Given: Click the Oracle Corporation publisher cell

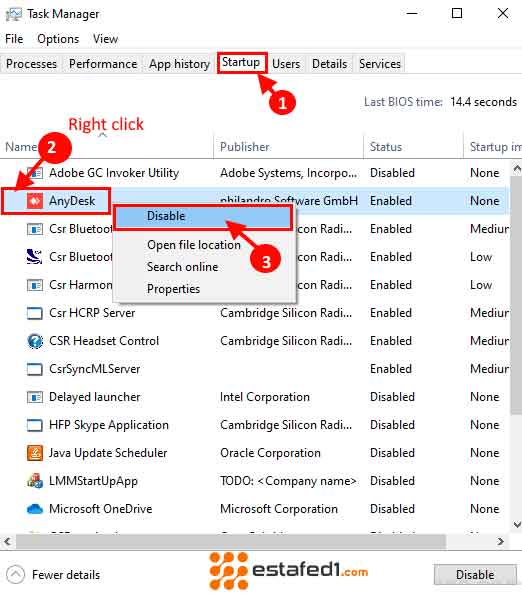Looking at the screenshot, I should coord(270,453).
